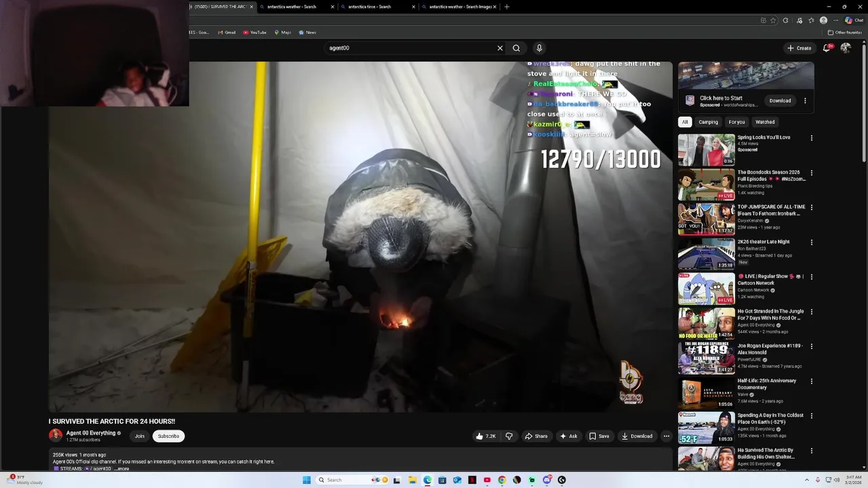868x488 pixels.
Task: Open 2K26 theater Late Night video title
Action: click(764, 242)
